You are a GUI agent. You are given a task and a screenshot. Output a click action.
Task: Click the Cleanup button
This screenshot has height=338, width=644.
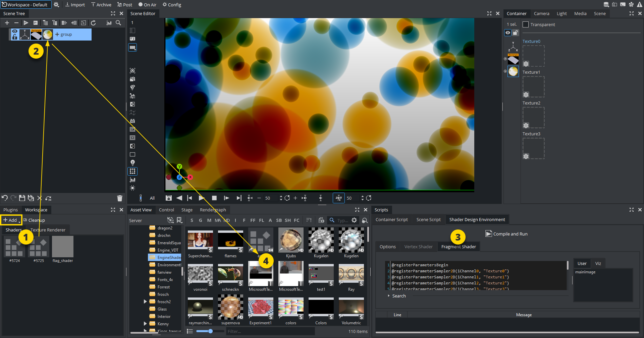34,220
